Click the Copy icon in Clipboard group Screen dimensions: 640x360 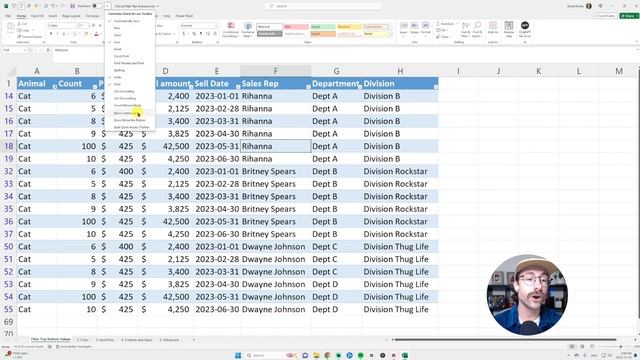tap(20, 30)
